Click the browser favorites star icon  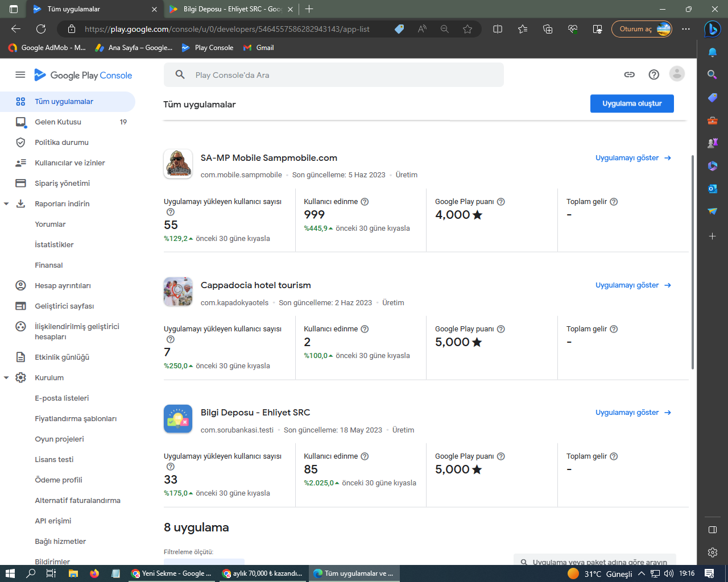(x=468, y=29)
